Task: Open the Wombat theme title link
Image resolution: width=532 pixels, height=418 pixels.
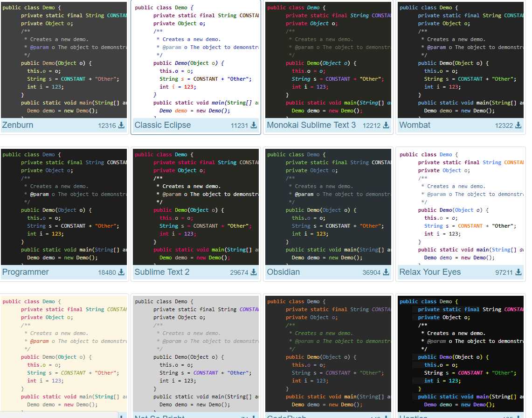Action: point(415,125)
